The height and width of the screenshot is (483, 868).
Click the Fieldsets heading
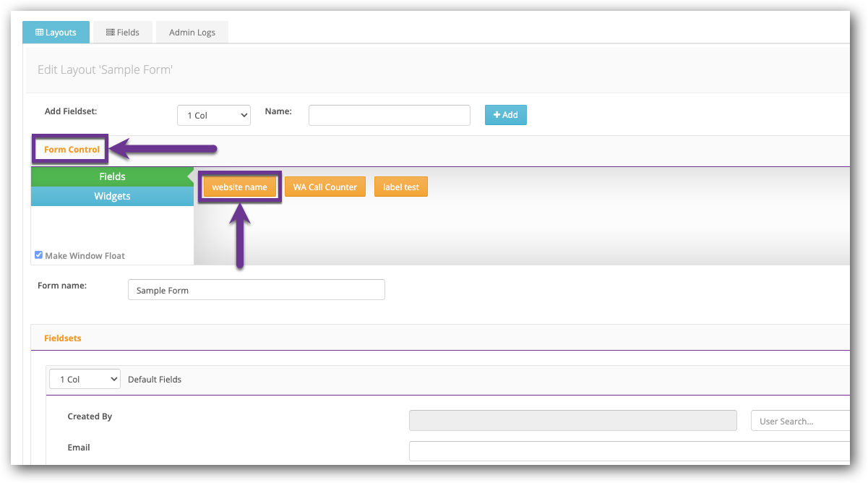(63, 338)
